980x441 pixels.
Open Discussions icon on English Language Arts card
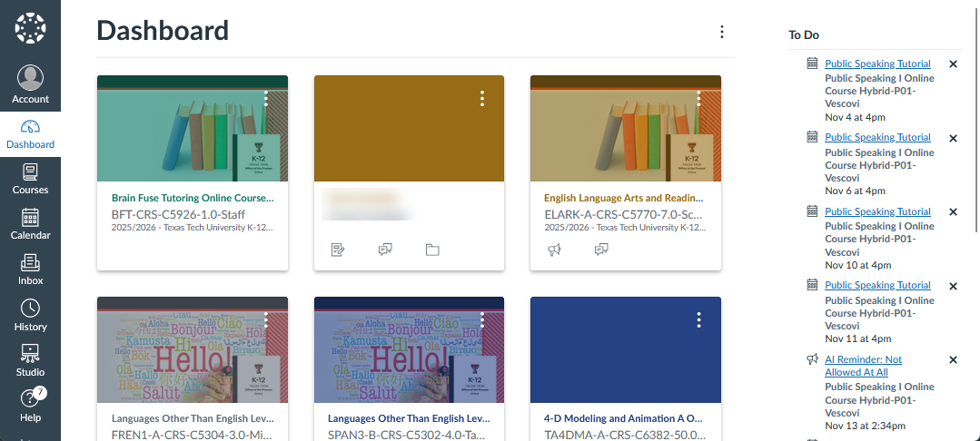(601, 250)
